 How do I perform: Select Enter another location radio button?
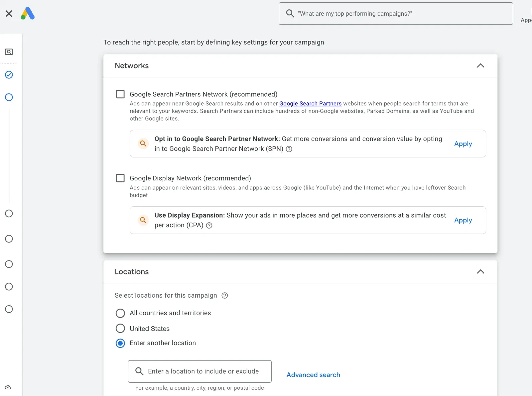[120, 343]
